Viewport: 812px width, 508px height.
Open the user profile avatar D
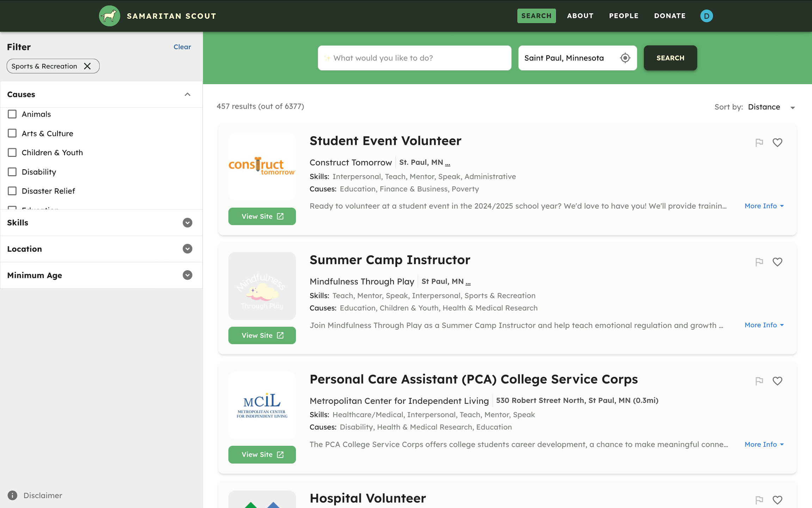[706, 16]
